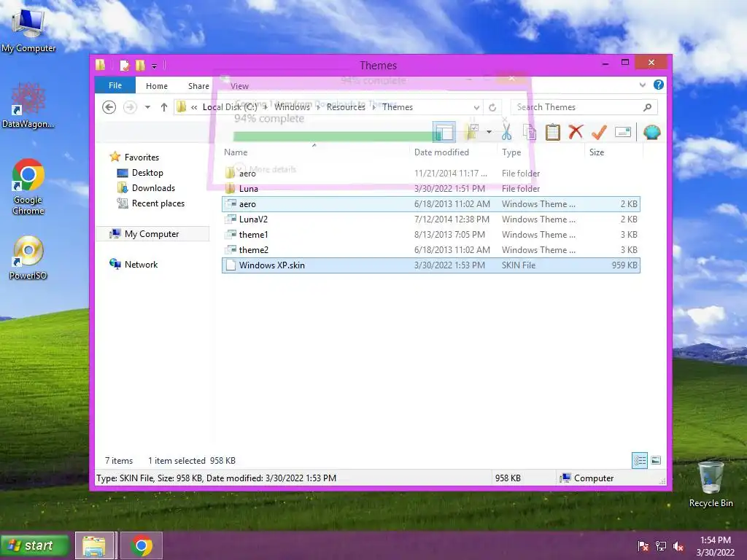
Task: Select the theme2 file
Action: 430,249
